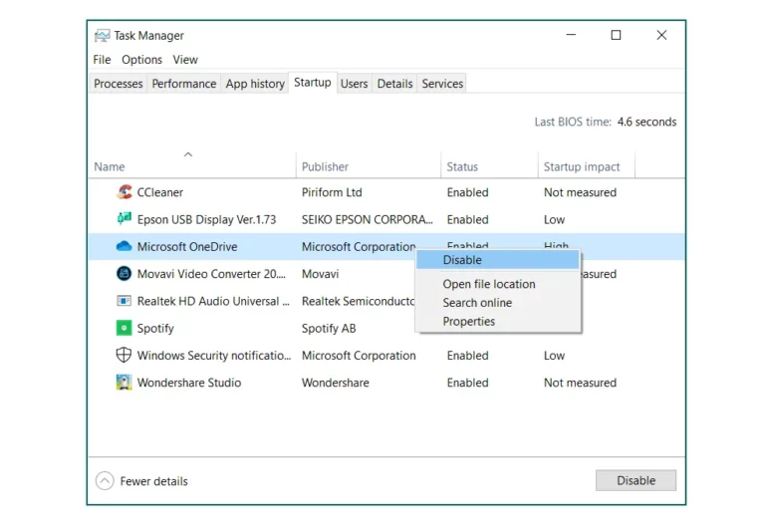Select Windows Security notificatio... entry

(214, 356)
